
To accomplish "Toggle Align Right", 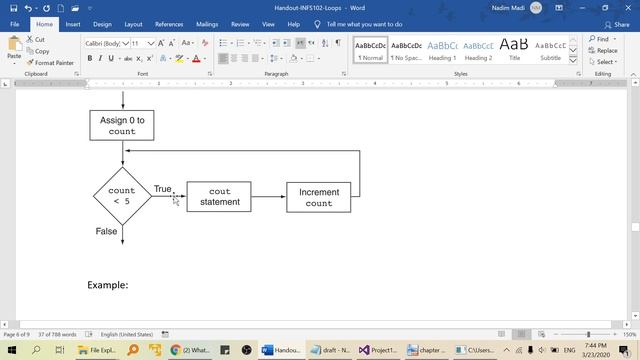I will (x=244, y=59).
